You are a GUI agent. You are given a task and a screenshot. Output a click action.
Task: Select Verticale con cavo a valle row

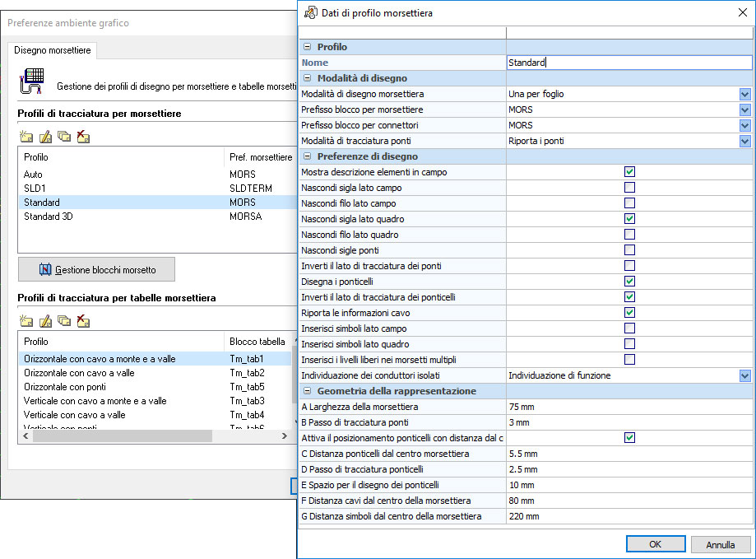point(155,414)
